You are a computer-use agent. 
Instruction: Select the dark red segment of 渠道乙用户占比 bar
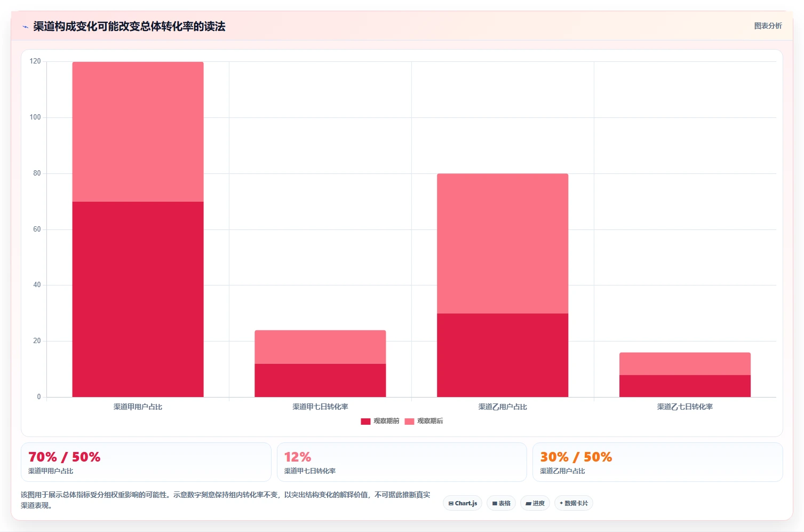pyautogui.click(x=503, y=355)
